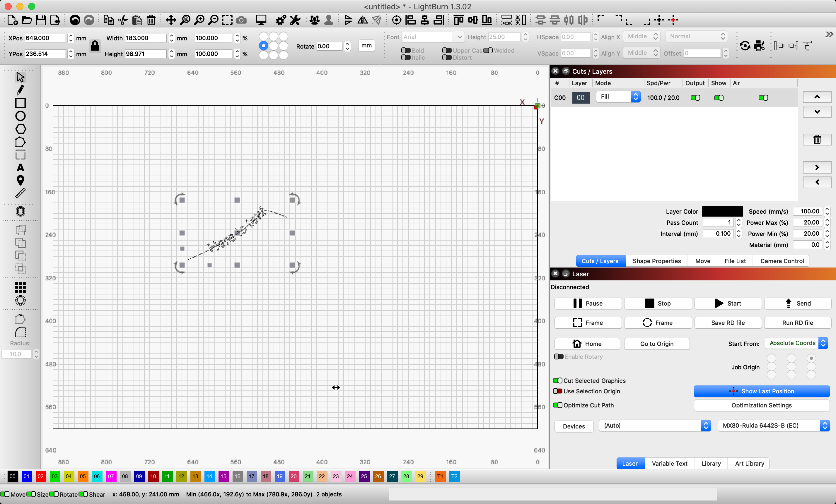Switch to Camera Control tab
The height and width of the screenshot is (504, 836).
click(x=782, y=261)
